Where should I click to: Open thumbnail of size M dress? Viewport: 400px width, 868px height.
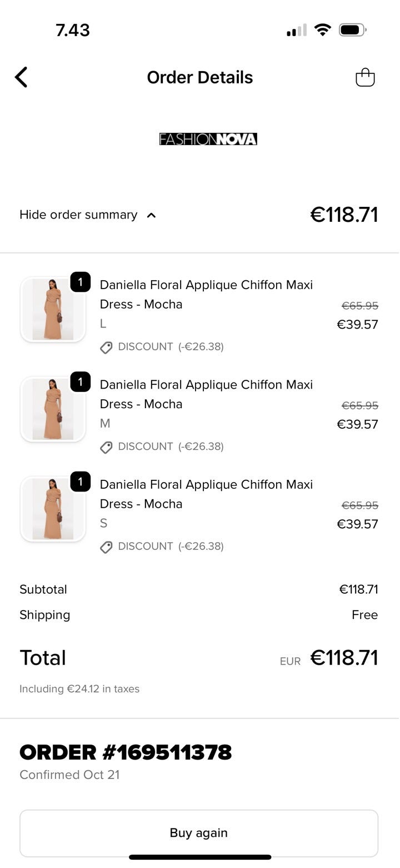(53, 409)
